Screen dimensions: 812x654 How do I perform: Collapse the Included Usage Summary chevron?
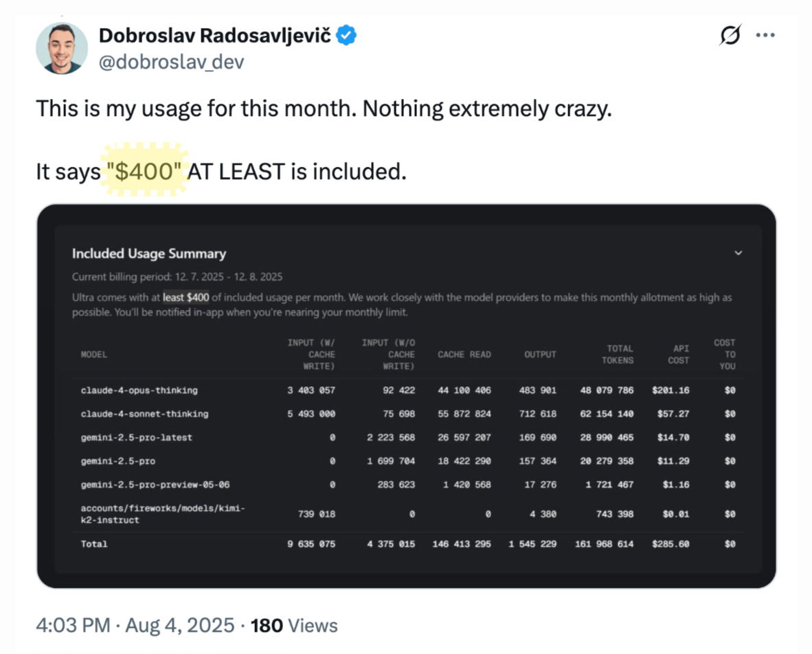point(738,253)
